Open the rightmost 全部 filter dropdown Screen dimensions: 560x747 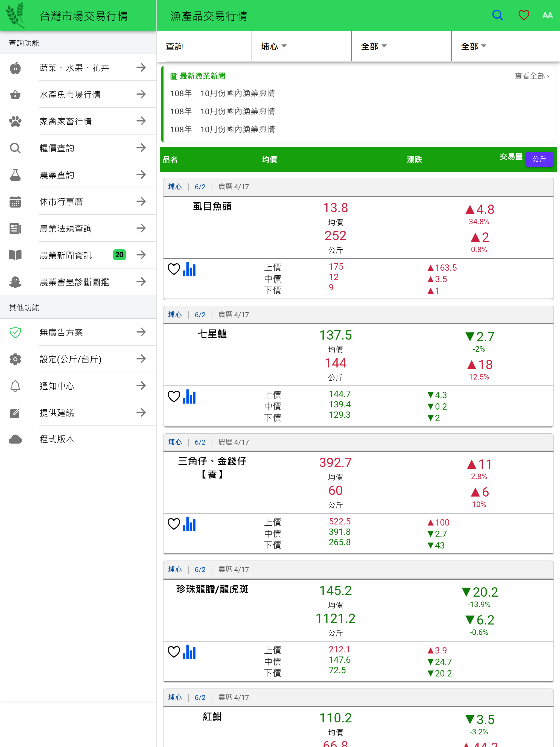tap(501, 46)
